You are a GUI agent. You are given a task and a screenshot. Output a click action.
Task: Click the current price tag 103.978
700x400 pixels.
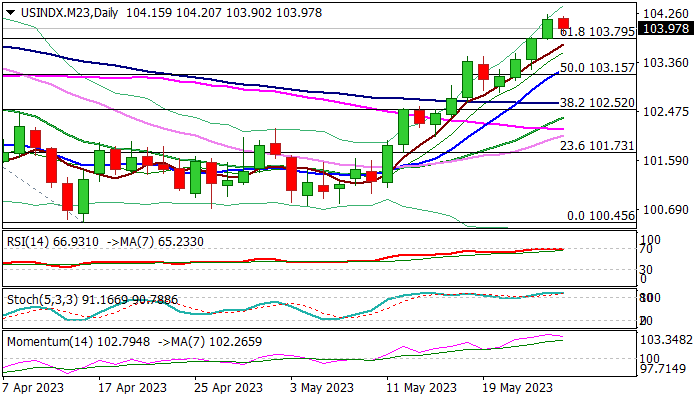tap(667, 29)
